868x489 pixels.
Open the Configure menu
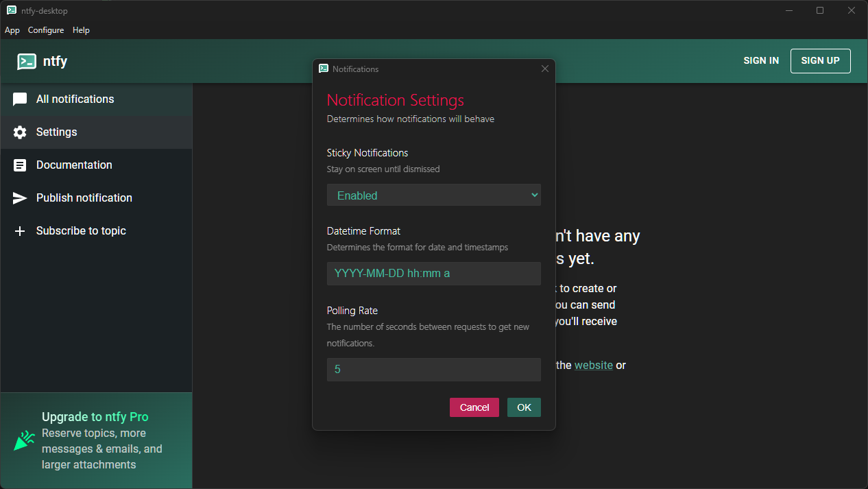tap(46, 30)
